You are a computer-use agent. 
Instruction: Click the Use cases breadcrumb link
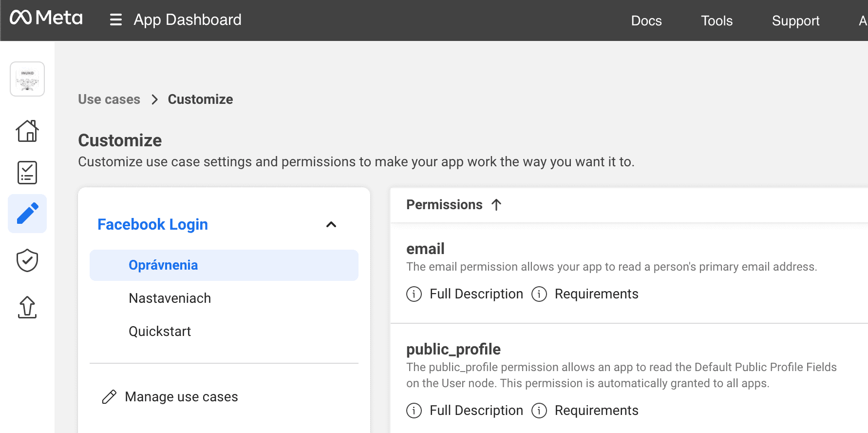click(109, 99)
